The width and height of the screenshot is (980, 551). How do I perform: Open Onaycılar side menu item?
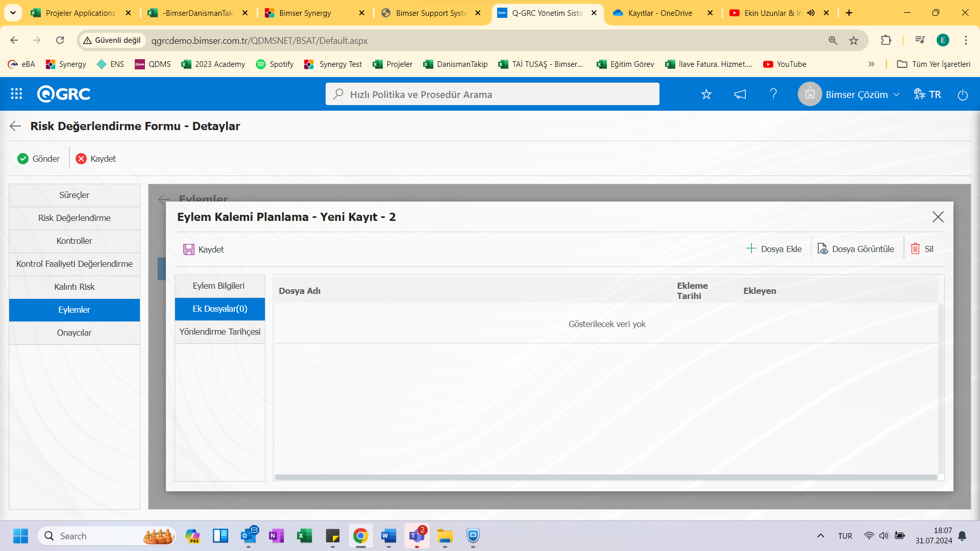point(75,333)
